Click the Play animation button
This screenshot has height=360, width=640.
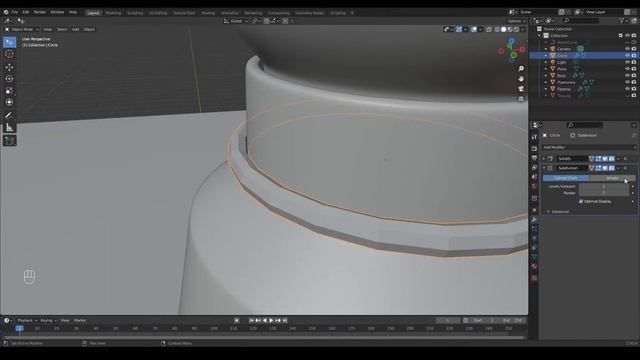(271, 320)
